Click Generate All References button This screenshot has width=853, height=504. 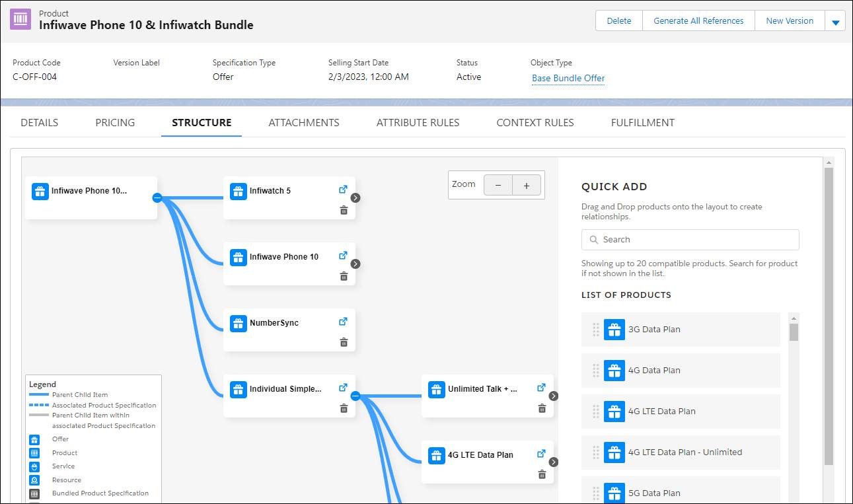coord(698,21)
